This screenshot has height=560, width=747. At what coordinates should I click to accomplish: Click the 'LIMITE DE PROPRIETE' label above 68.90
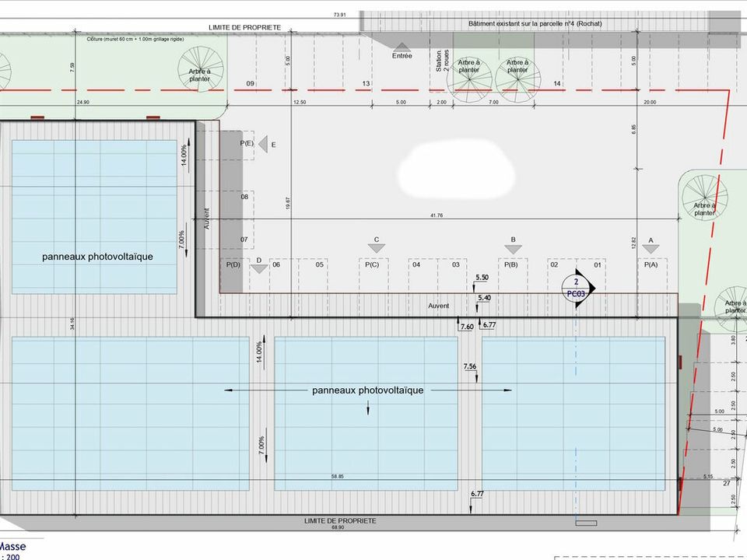coord(340,521)
